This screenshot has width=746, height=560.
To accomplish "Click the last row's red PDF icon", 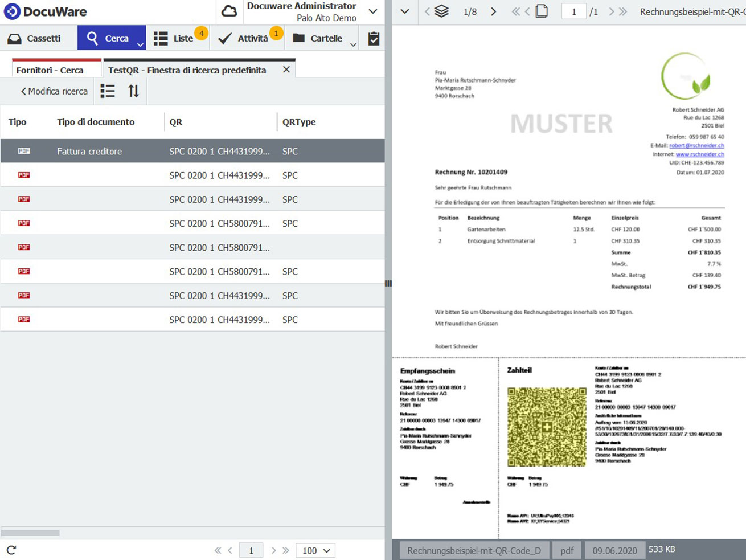I will (x=24, y=319).
